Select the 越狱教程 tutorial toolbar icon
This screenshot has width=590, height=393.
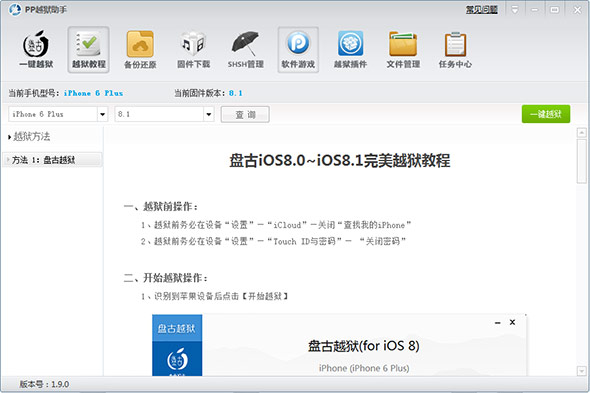pos(88,50)
